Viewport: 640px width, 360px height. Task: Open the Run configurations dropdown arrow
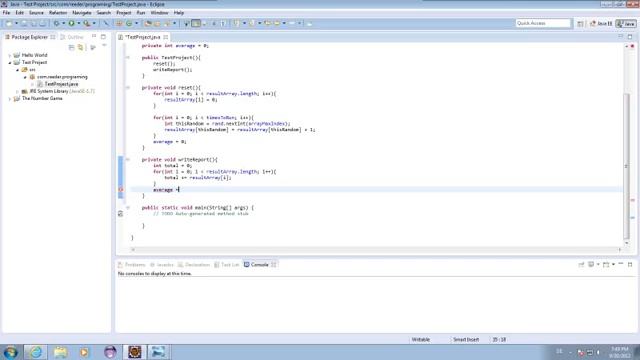click(x=79, y=24)
